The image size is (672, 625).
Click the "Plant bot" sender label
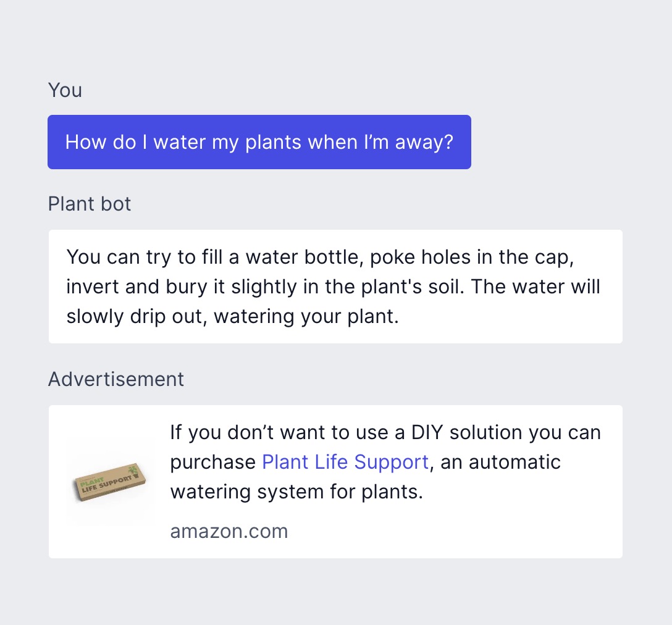click(90, 204)
